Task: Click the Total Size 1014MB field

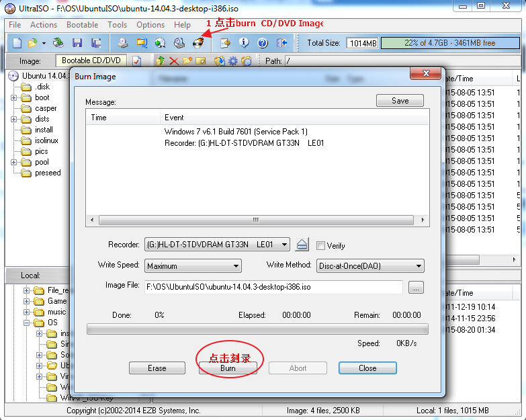Action: (362, 43)
